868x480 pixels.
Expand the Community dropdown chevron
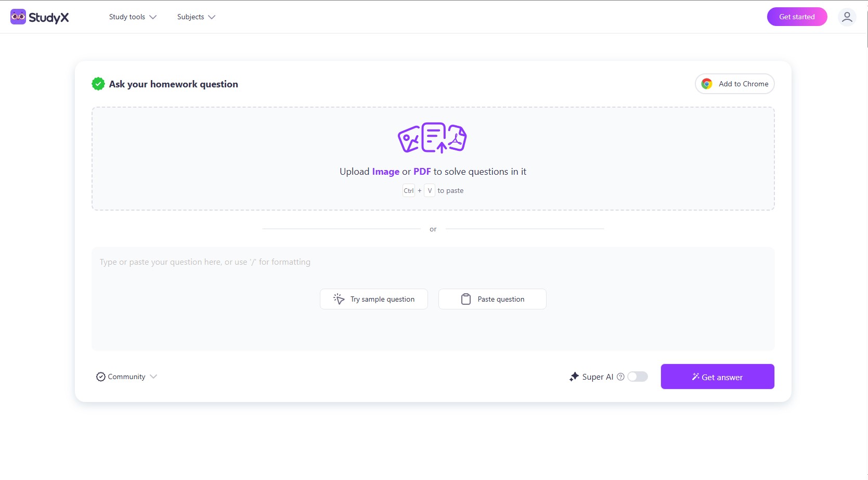(x=153, y=377)
